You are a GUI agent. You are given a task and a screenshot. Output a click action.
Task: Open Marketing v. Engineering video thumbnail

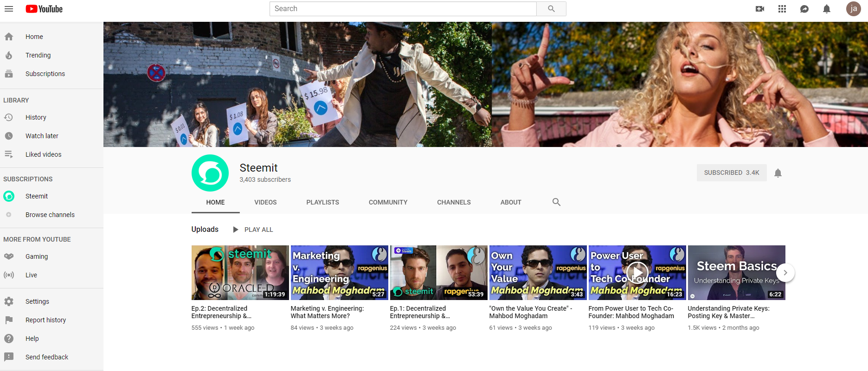coord(339,273)
